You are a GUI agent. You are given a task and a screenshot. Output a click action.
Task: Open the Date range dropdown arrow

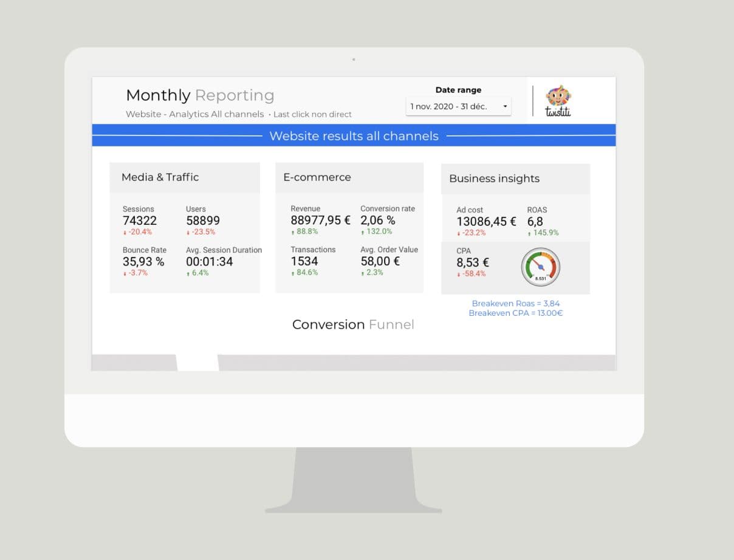click(504, 107)
